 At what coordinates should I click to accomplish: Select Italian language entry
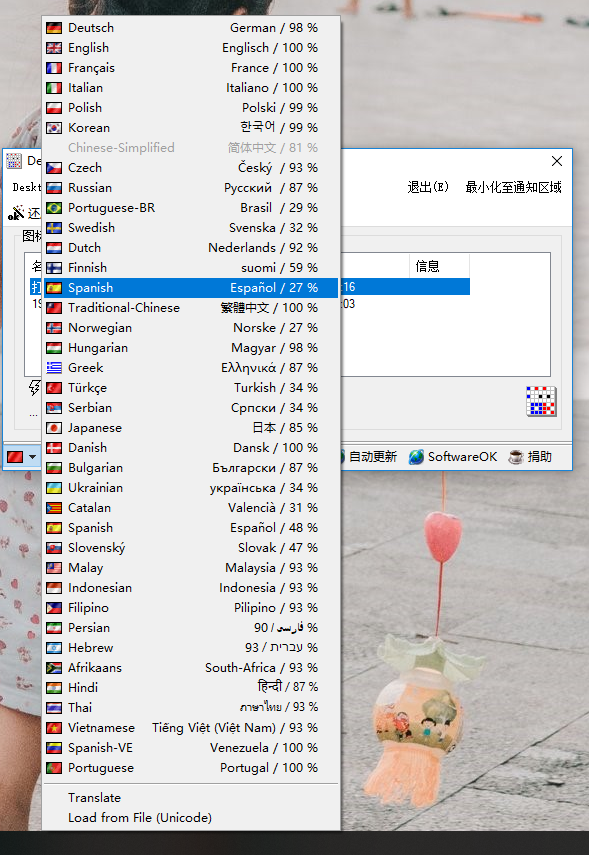pyautogui.click(x=190, y=88)
